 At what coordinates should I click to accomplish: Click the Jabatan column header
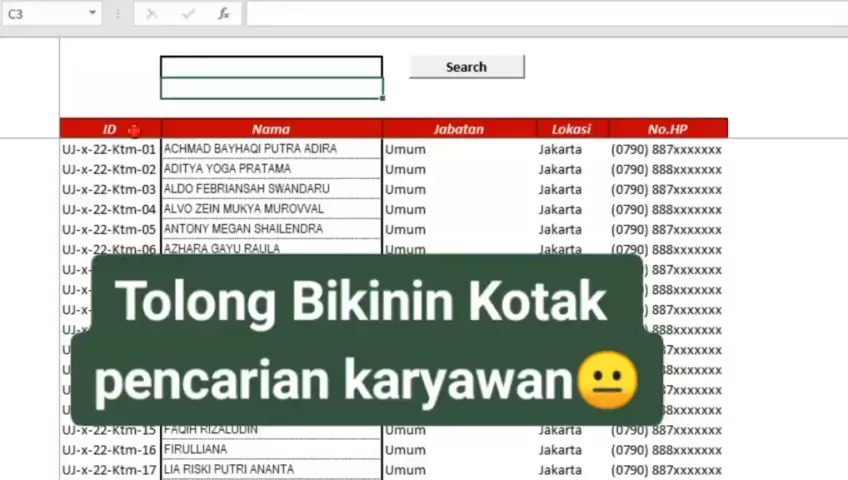[459, 129]
